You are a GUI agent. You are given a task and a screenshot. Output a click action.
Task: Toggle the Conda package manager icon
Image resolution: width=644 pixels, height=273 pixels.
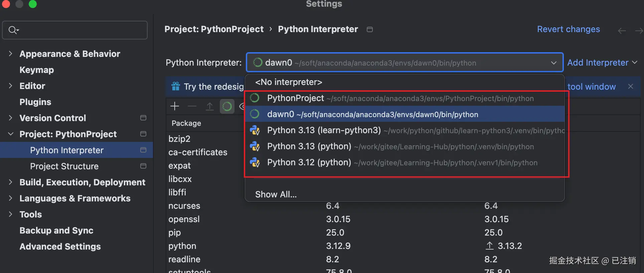coord(227,106)
